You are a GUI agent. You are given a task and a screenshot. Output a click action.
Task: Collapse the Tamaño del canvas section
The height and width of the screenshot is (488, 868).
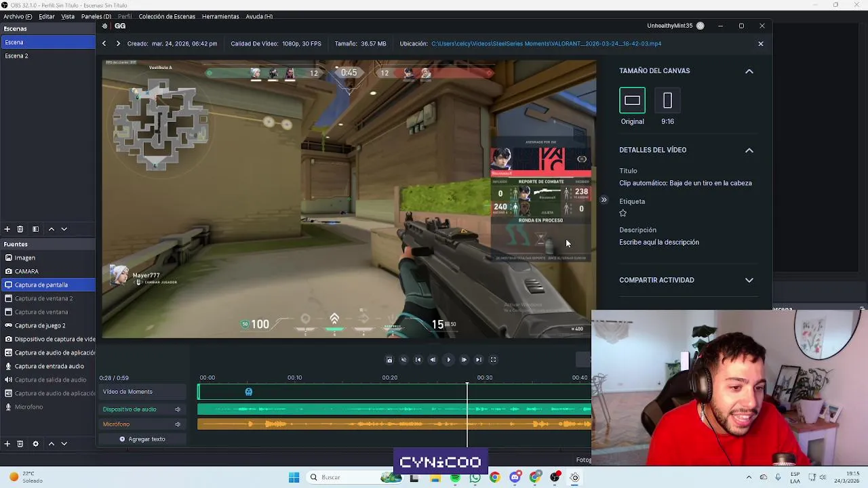[x=749, y=71]
